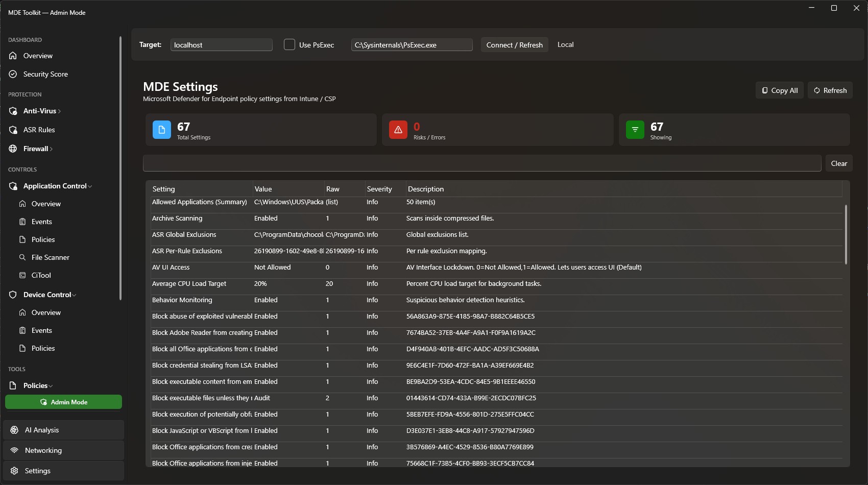Open the CiTool page
The width and height of the screenshot is (868, 485).
[40, 275]
